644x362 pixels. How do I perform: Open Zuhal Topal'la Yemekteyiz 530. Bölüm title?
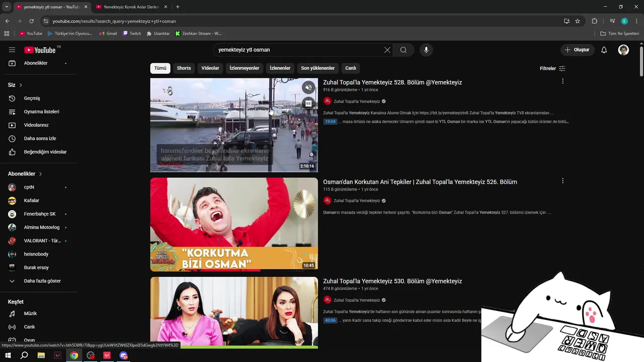[392, 281]
